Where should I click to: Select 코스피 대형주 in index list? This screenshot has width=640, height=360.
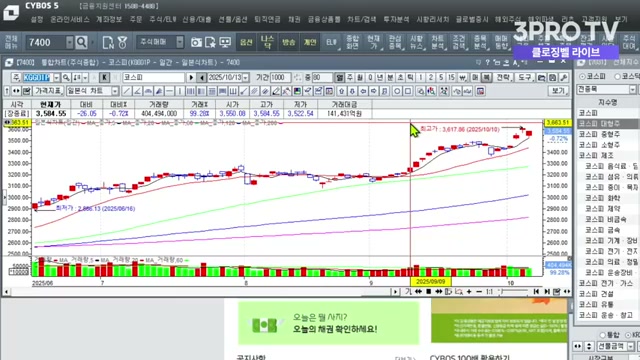(607, 123)
